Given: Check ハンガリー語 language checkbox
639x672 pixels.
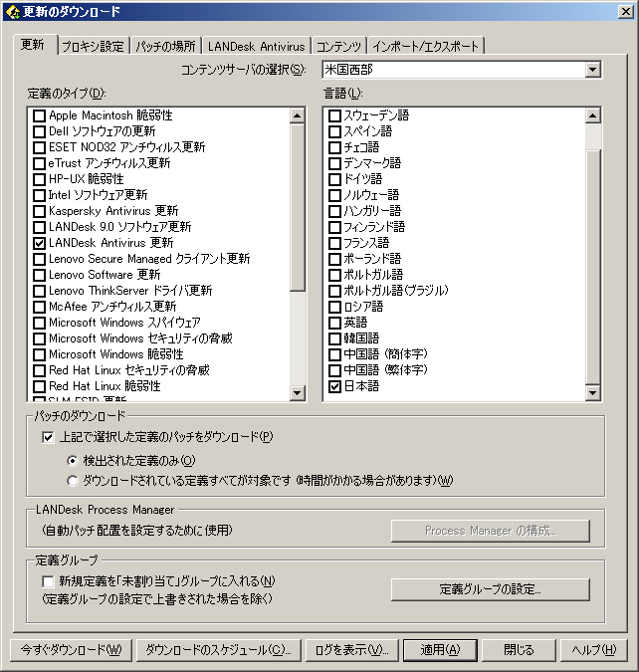Looking at the screenshot, I should click(334, 211).
